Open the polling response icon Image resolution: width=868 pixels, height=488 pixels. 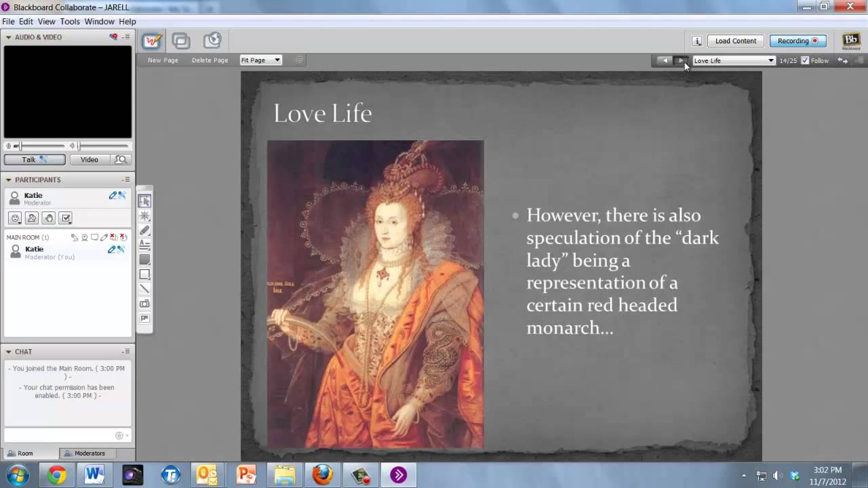[x=66, y=218]
